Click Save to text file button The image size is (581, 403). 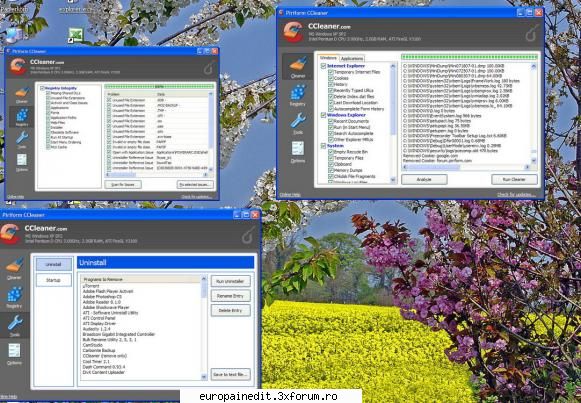[230, 374]
